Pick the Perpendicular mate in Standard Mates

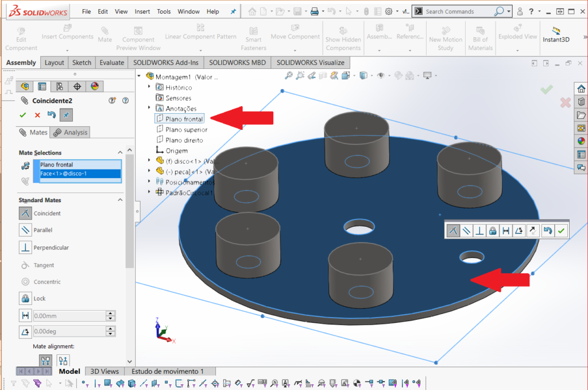pyautogui.click(x=25, y=248)
